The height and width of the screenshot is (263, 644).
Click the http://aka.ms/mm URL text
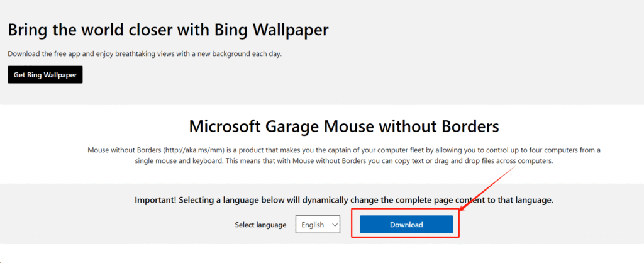[191, 150]
